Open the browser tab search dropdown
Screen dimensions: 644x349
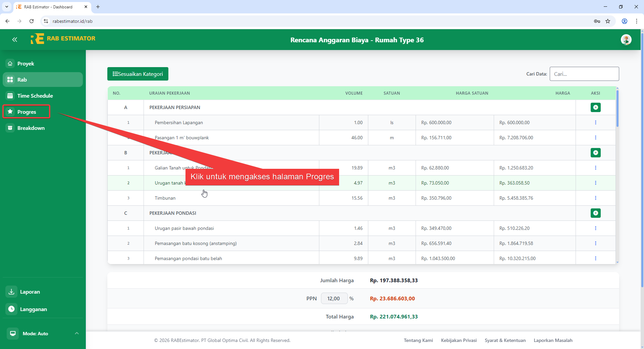(6, 7)
